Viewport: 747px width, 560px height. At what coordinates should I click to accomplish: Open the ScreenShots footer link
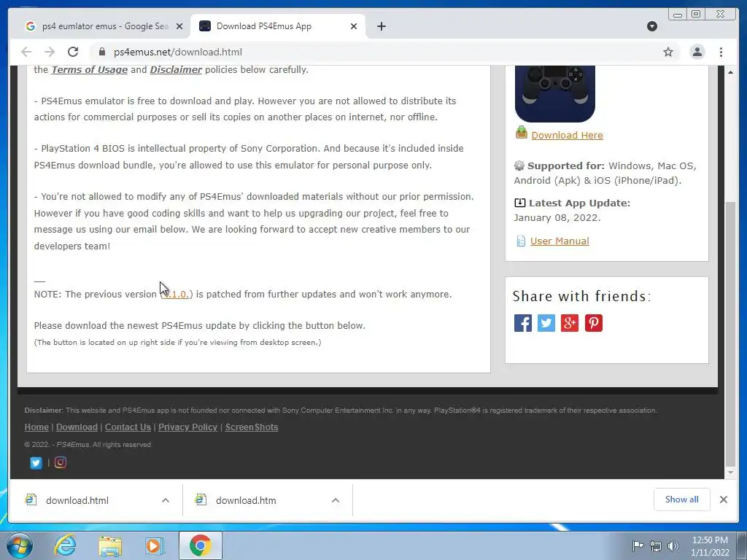click(x=252, y=427)
